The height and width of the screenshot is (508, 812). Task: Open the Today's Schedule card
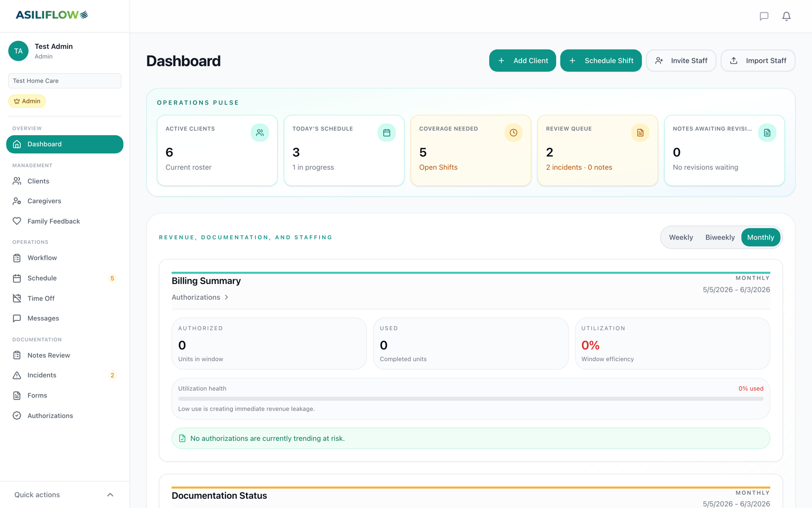coord(344,150)
